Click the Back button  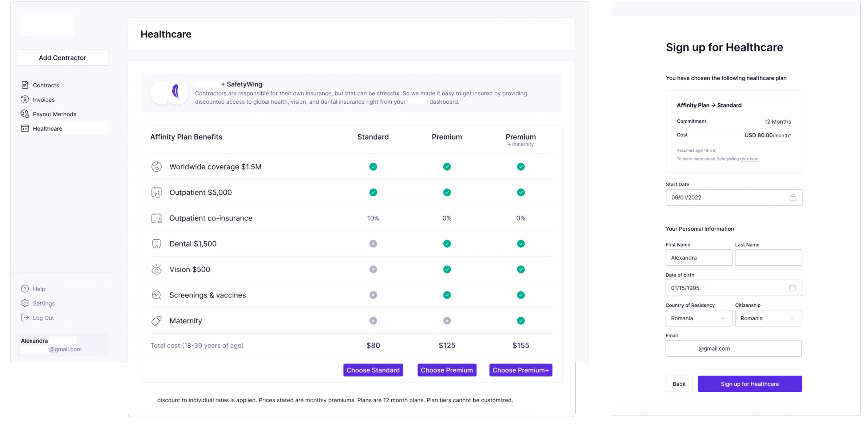pyautogui.click(x=679, y=384)
